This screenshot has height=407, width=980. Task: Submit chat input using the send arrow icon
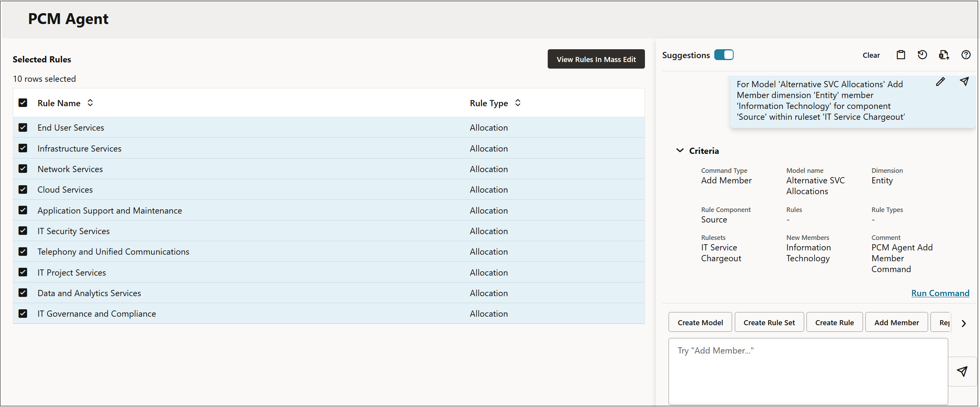click(963, 371)
